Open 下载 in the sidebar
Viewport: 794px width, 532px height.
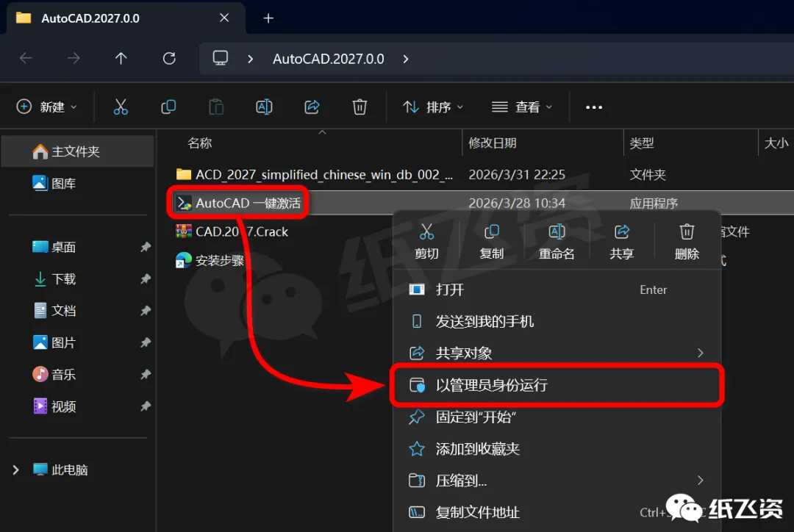tap(54, 279)
